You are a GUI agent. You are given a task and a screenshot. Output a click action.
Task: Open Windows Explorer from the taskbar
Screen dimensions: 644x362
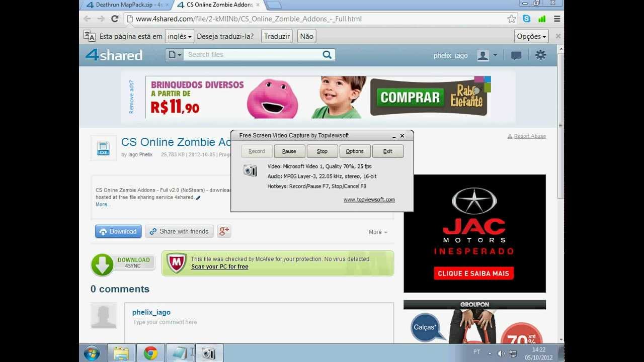[x=121, y=353]
